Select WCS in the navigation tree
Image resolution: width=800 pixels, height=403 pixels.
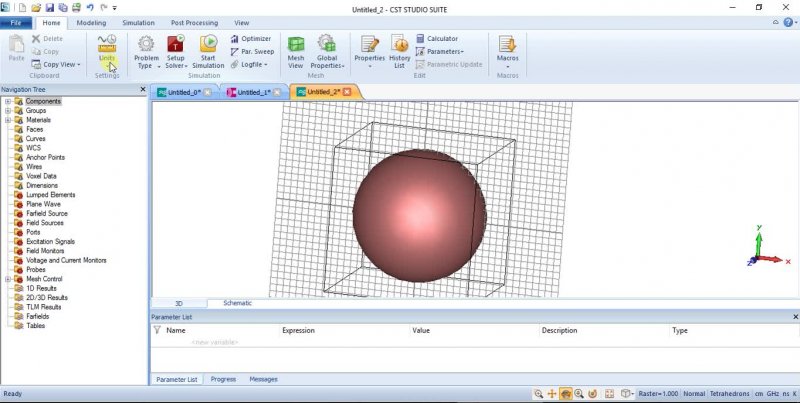point(33,148)
